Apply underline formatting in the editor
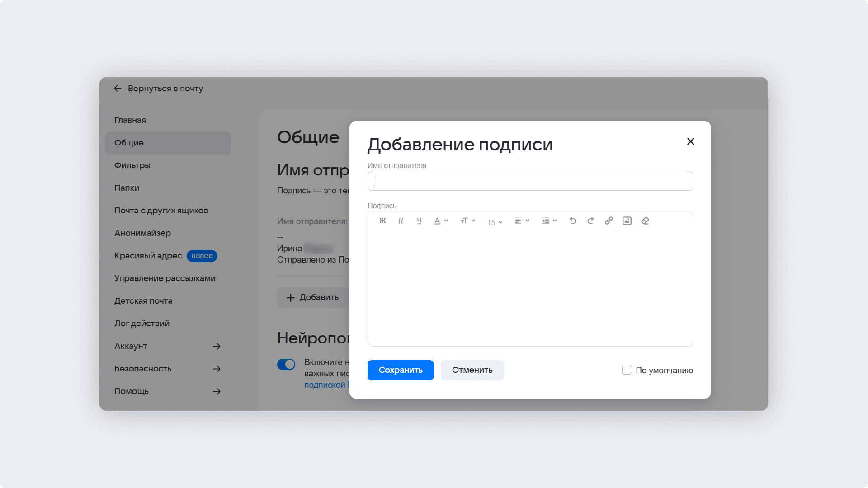Screen dimensions: 868x488 point(419,221)
